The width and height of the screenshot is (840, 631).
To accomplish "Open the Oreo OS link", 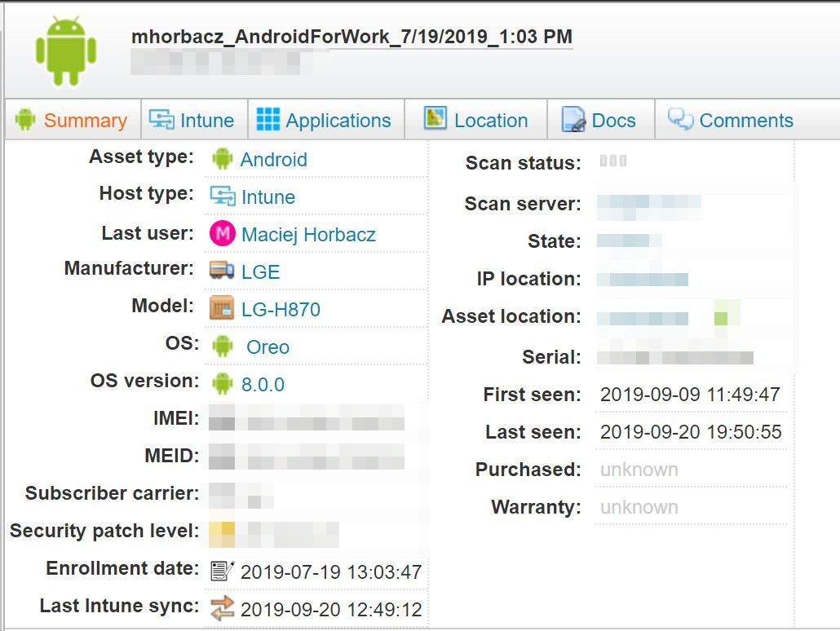I will coord(267,347).
